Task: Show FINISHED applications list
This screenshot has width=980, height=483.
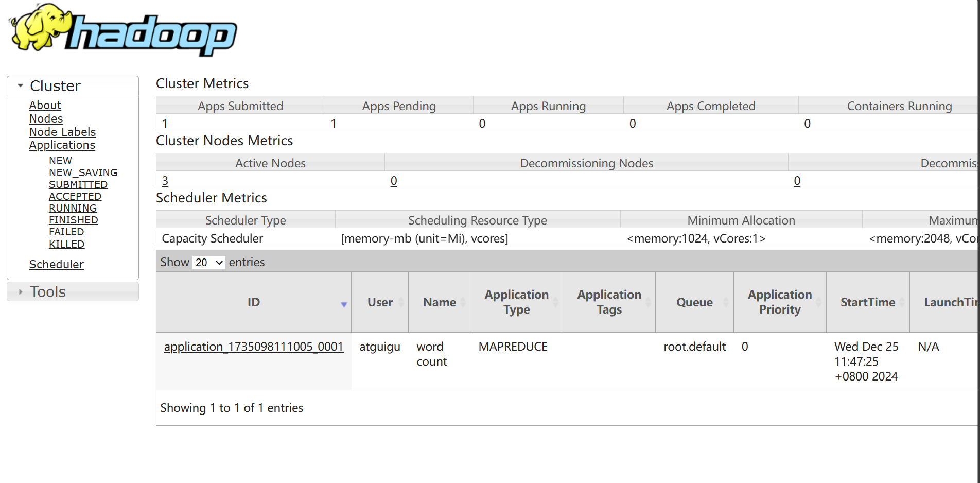Action: (73, 220)
